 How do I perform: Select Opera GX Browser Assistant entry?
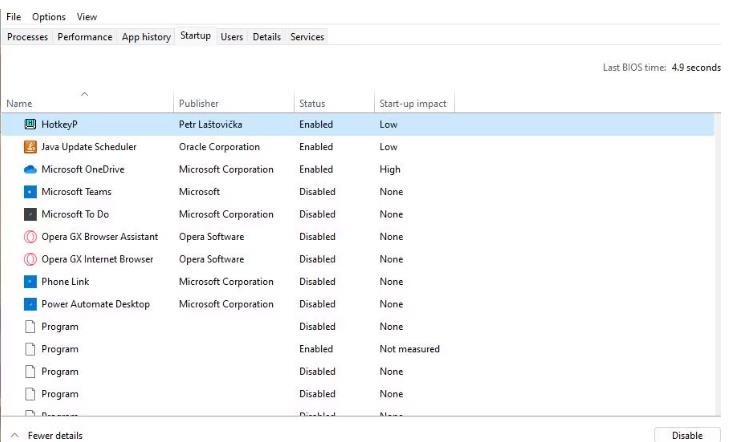(x=100, y=237)
